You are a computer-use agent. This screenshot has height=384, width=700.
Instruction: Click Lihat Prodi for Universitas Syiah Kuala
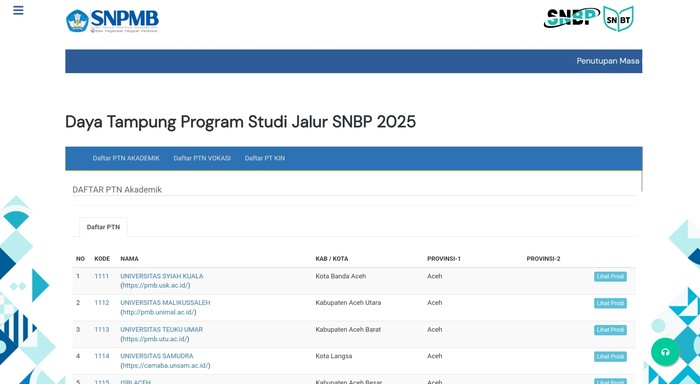click(x=610, y=276)
